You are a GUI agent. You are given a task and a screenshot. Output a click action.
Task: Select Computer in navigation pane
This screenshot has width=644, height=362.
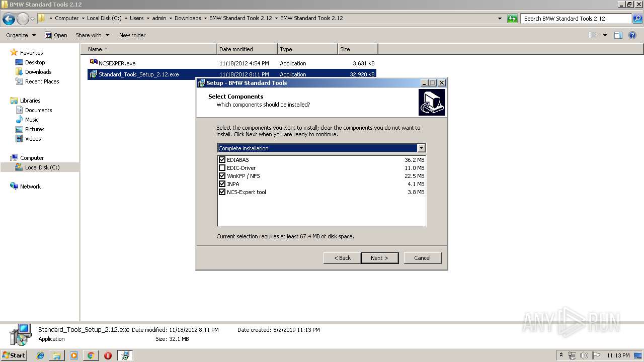pyautogui.click(x=32, y=158)
